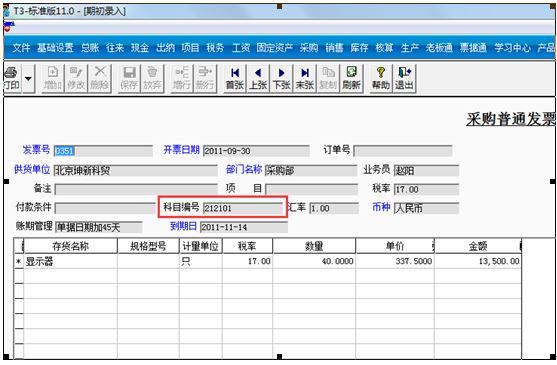
Task: Click the 账期管理 field 单据日期加45天
Action: click(x=98, y=227)
